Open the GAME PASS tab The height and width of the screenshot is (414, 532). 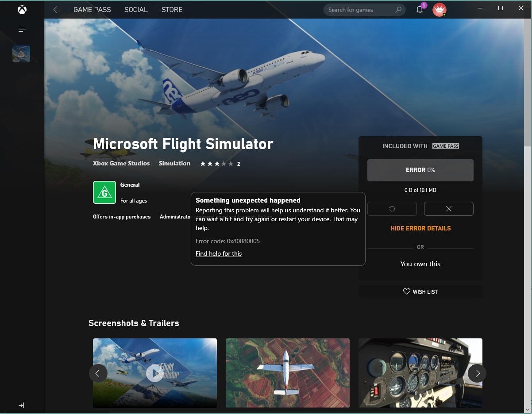click(92, 9)
